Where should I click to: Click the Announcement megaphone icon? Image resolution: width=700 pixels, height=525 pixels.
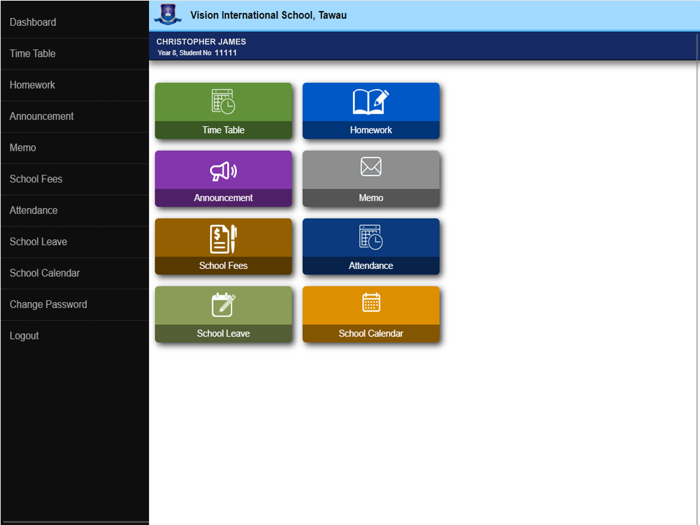point(223,171)
